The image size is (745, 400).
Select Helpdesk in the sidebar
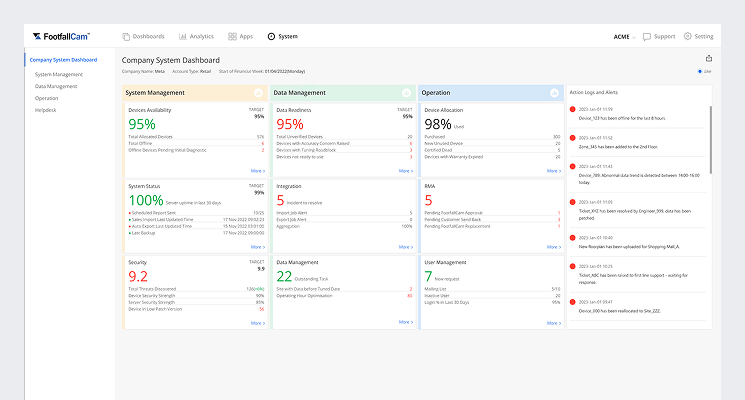coord(47,111)
